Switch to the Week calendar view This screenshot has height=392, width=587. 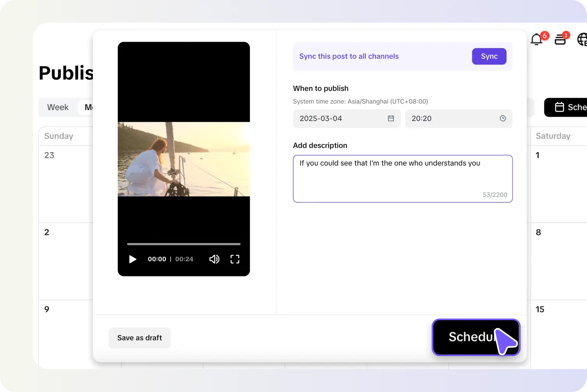(58, 107)
